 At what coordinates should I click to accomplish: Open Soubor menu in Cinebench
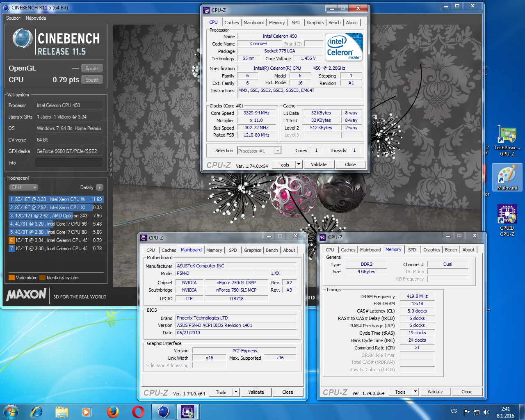pos(13,18)
